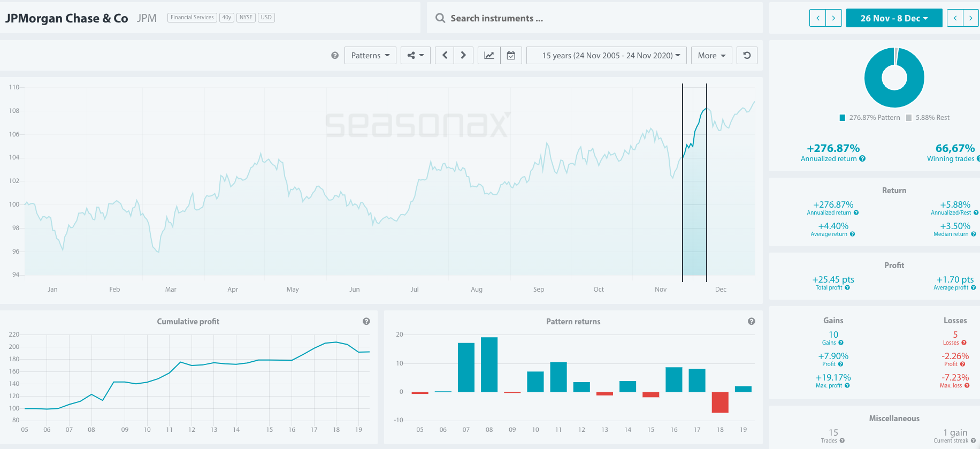Image resolution: width=980 pixels, height=449 pixels.
Task: Click help icon next to Average profit
Action: click(974, 287)
